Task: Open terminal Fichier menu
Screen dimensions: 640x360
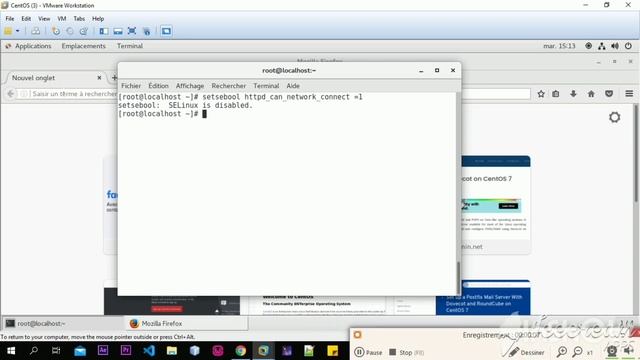Action: pos(131,86)
